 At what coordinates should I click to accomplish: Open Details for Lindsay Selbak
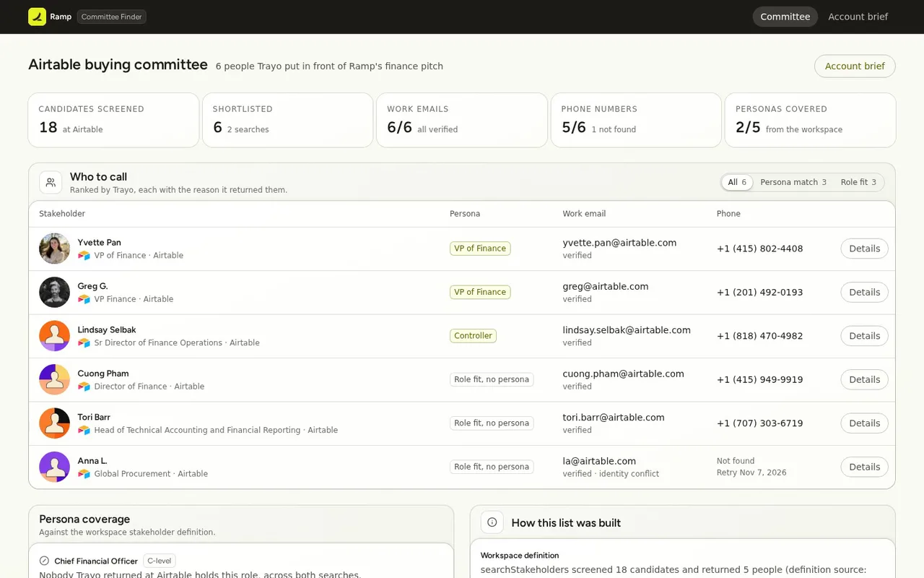point(864,336)
